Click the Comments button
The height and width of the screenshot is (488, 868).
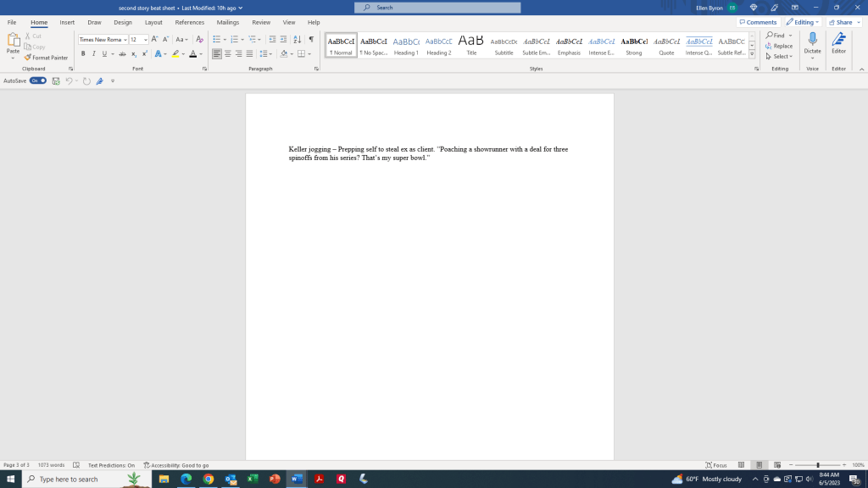pyautogui.click(x=758, y=22)
